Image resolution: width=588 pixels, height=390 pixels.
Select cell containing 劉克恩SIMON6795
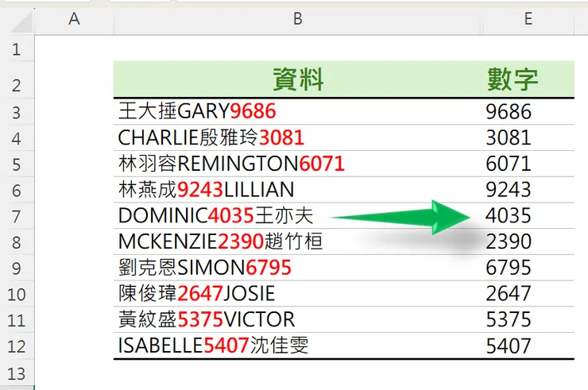coord(298,268)
